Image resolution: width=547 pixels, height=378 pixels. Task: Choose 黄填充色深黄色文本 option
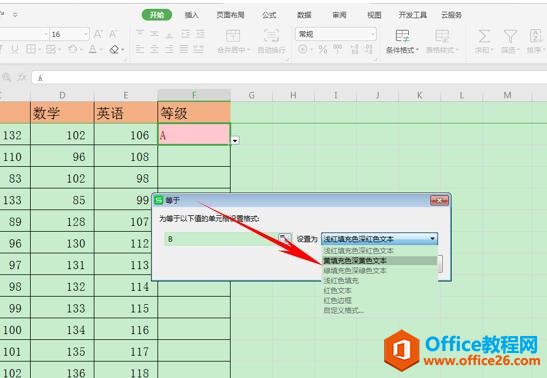379,260
